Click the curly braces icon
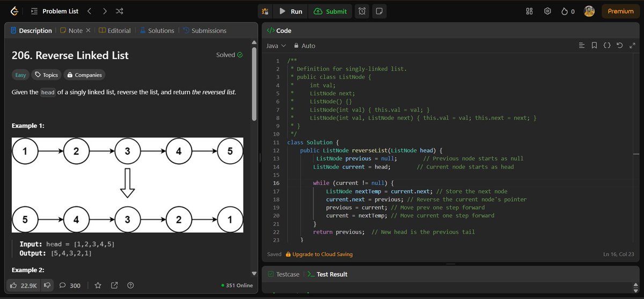The image size is (644, 299). [607, 46]
